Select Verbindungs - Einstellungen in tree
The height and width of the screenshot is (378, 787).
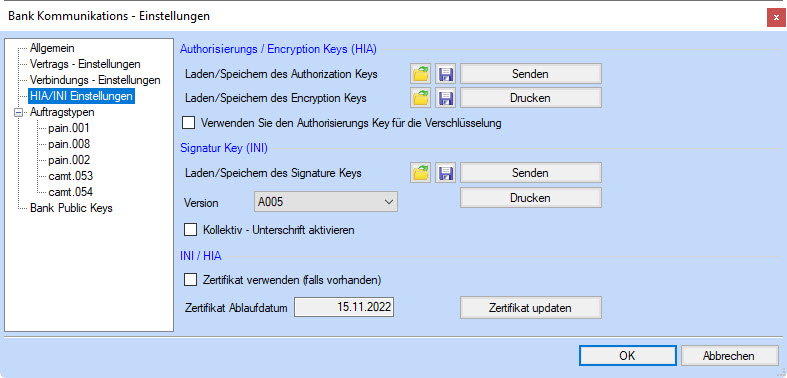coord(95,80)
